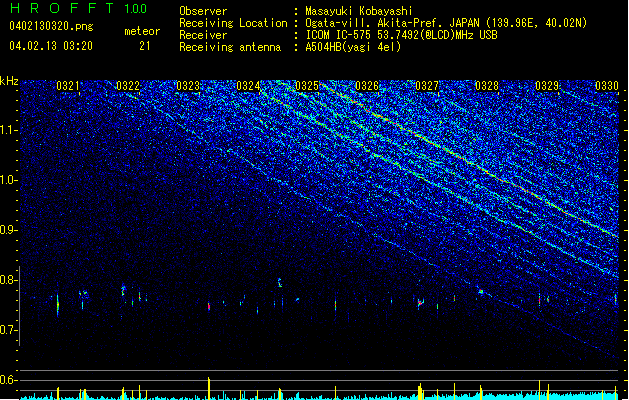Click observer name Masayuki Kobayashi
The image size is (629, 400).
[x=359, y=11]
